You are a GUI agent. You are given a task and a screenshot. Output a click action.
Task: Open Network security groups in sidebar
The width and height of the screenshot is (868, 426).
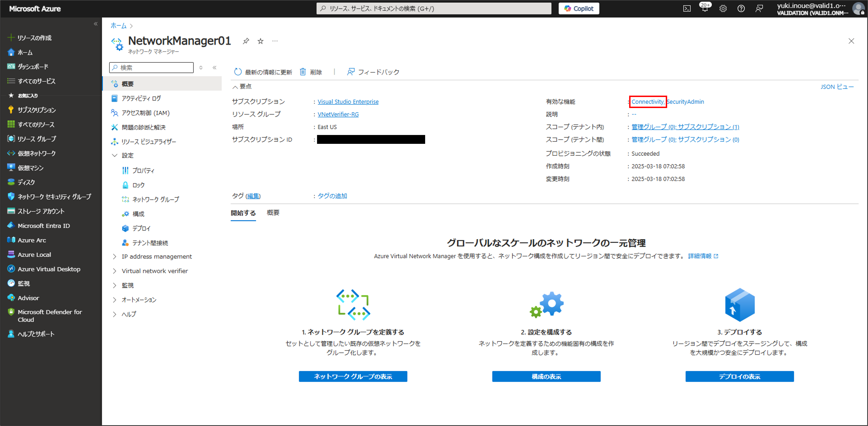tap(49, 197)
